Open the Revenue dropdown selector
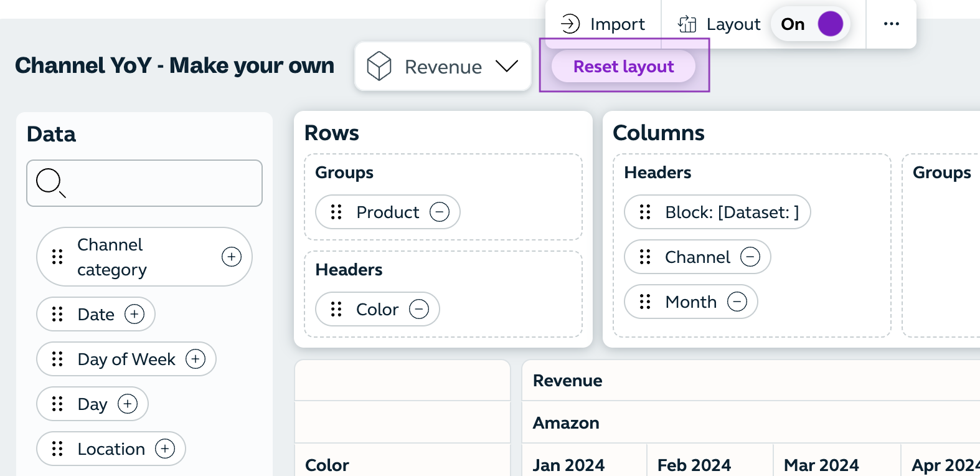This screenshot has width=980, height=476. (x=443, y=67)
